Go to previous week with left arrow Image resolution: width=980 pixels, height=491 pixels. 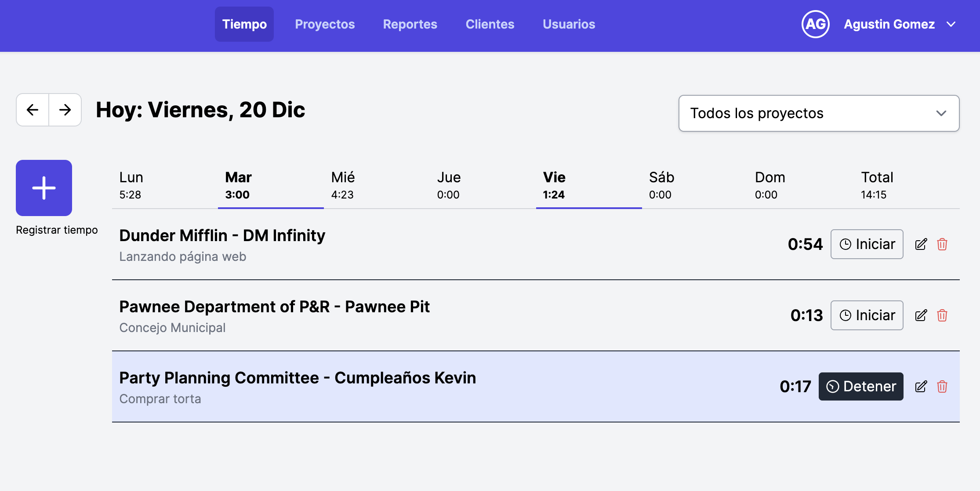(32, 110)
